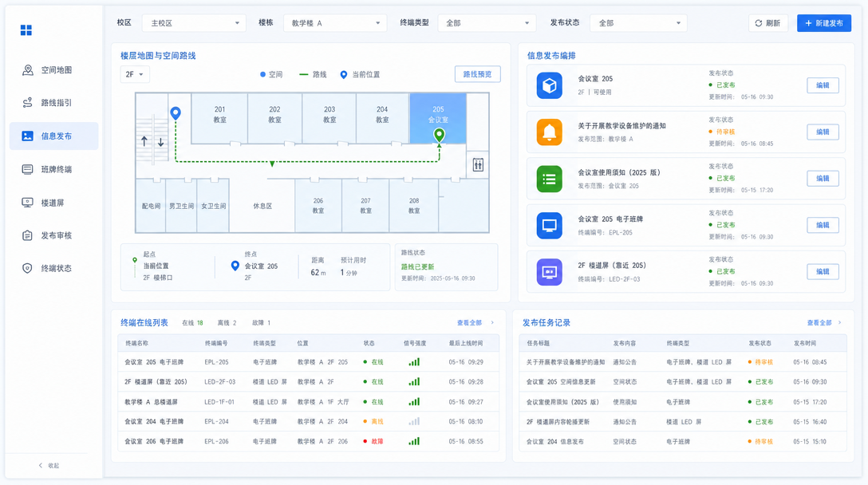Click the 故障 status in EPL-206 row
This screenshot has height=485, width=868.
[x=373, y=442]
